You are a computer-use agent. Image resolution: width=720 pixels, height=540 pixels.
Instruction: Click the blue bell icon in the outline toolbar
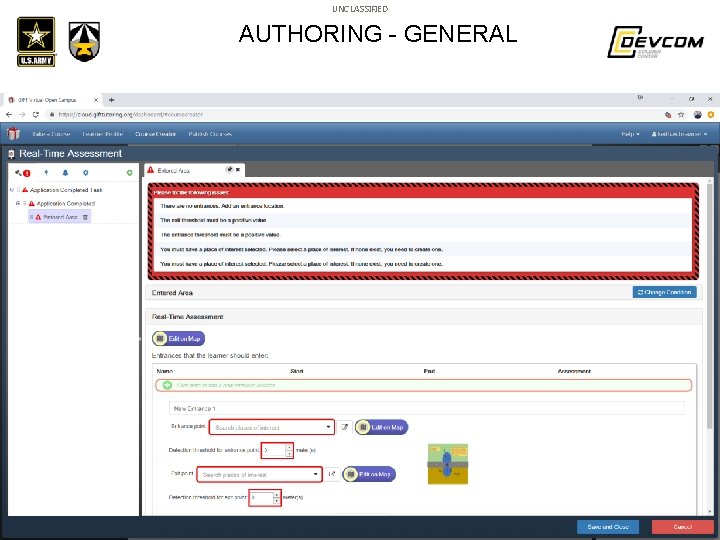tap(65, 173)
